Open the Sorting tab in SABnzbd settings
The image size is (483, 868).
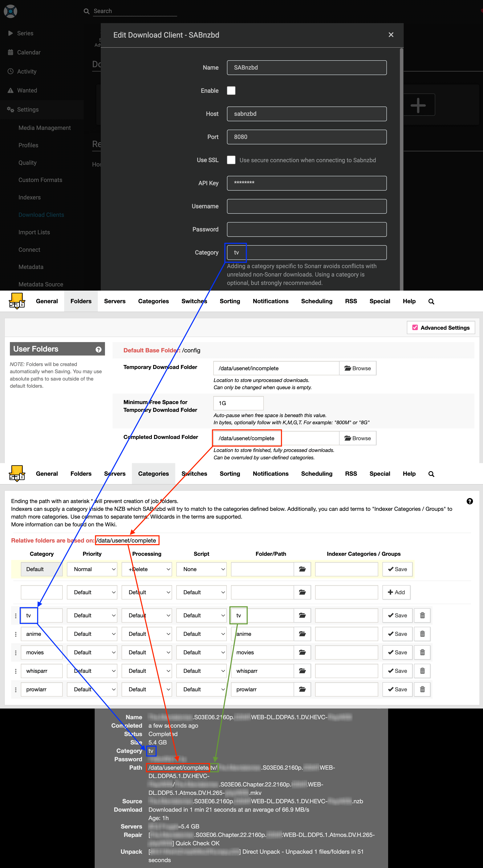230,301
